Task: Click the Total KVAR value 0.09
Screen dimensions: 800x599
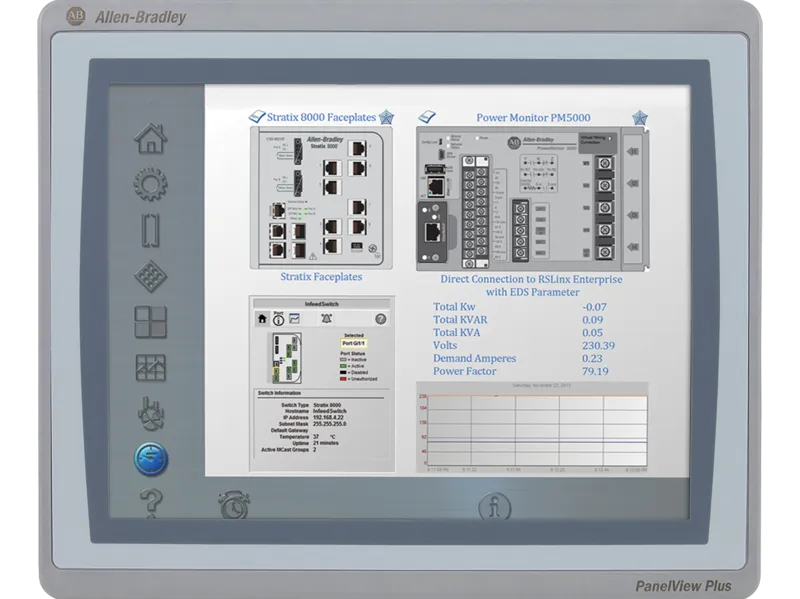Action: 592,320
